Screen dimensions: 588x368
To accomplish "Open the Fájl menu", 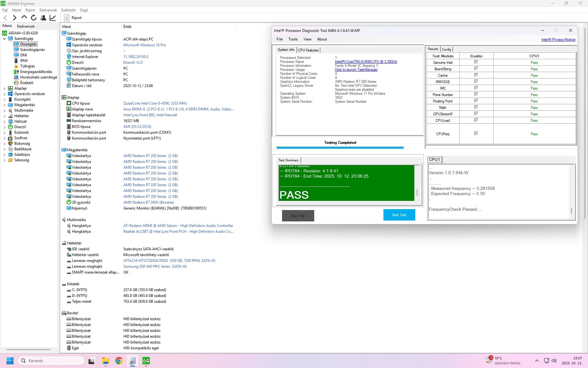I will coord(5,10).
